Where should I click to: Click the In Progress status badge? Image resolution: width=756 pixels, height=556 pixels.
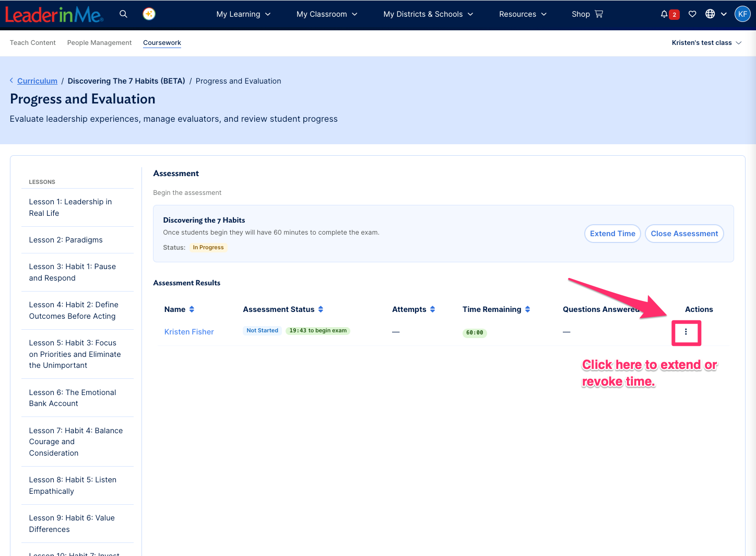point(208,248)
